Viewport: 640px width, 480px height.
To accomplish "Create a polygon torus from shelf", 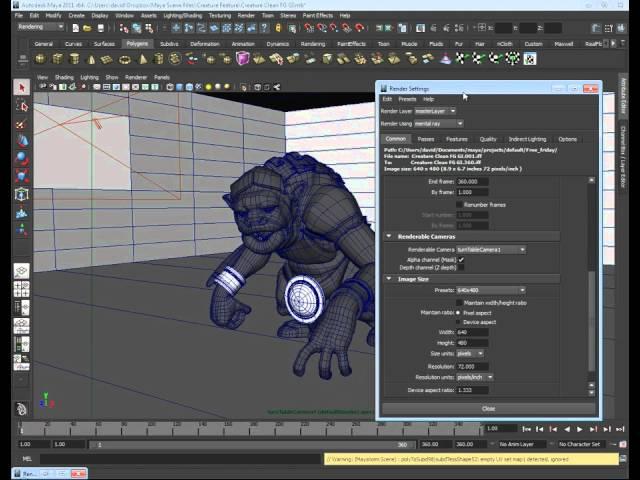I will [124, 60].
